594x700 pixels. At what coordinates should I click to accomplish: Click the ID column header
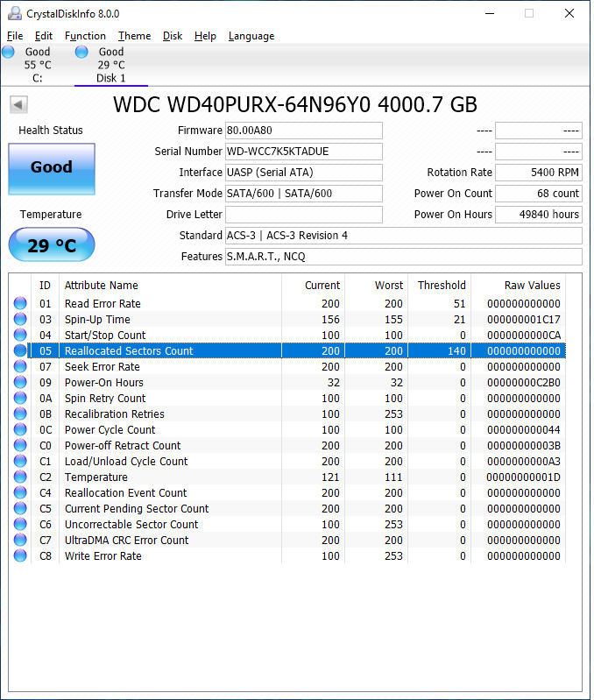pos(45,286)
